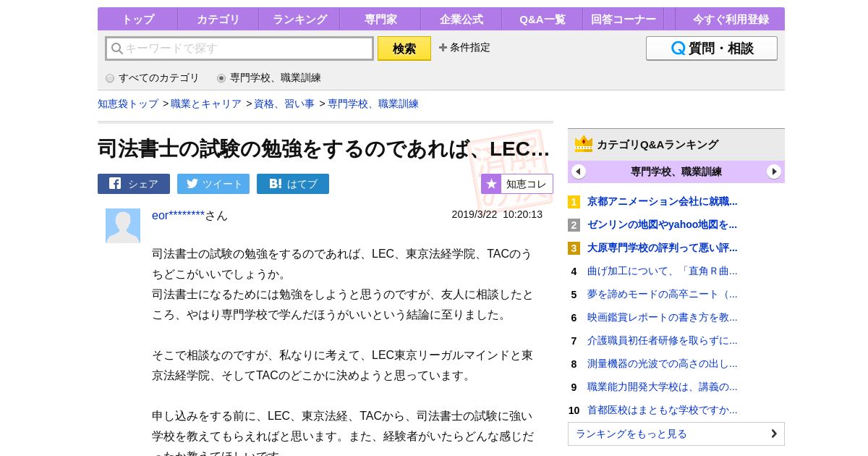Open the 専門家 tab
Image resolution: width=868 pixels, height=456 pixels.
click(x=380, y=20)
